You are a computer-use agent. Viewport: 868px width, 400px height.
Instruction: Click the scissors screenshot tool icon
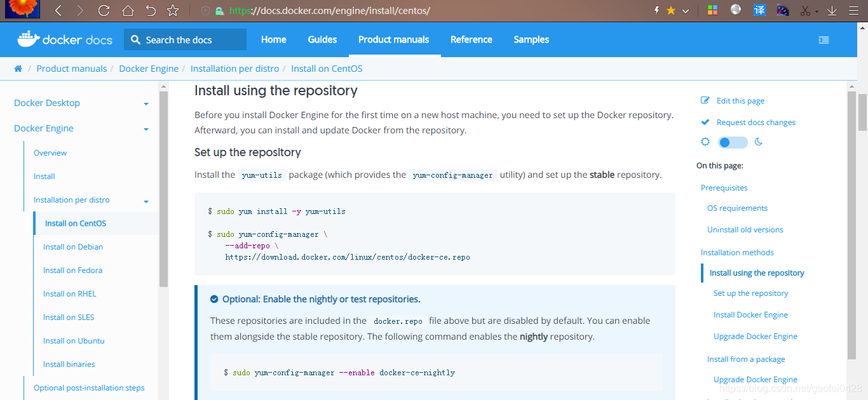pos(805,11)
